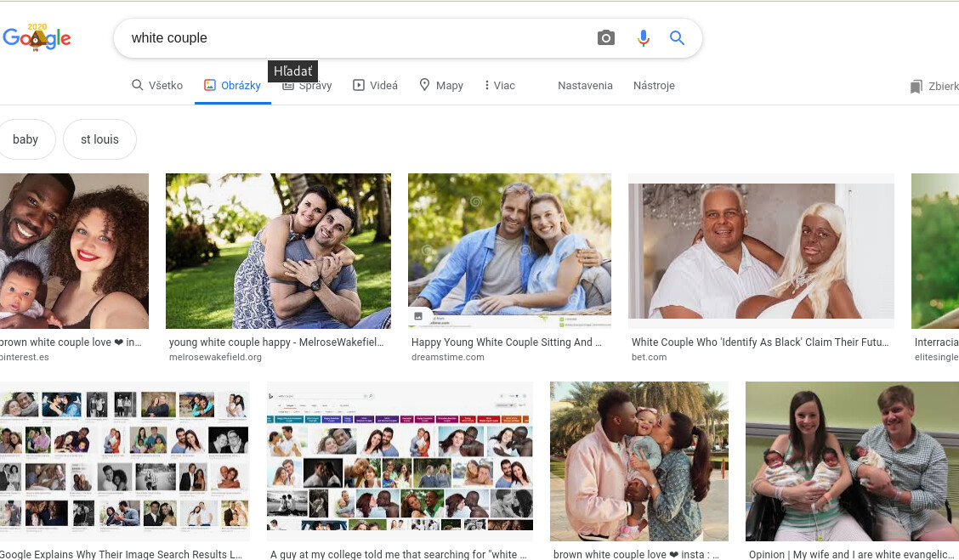959x560 pixels.
Task: Switch to the Mapy tab
Action: click(x=441, y=86)
